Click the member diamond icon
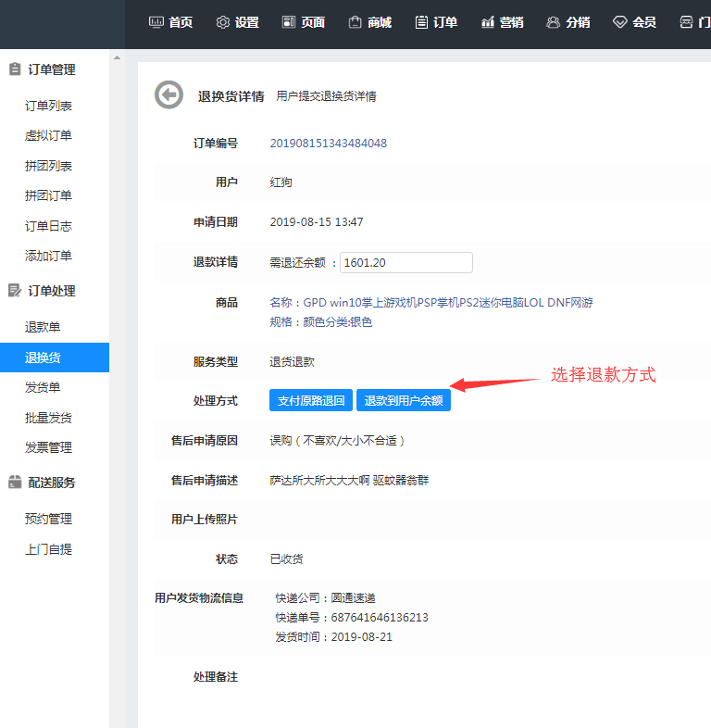This screenshot has height=728, width=711. coord(619,22)
